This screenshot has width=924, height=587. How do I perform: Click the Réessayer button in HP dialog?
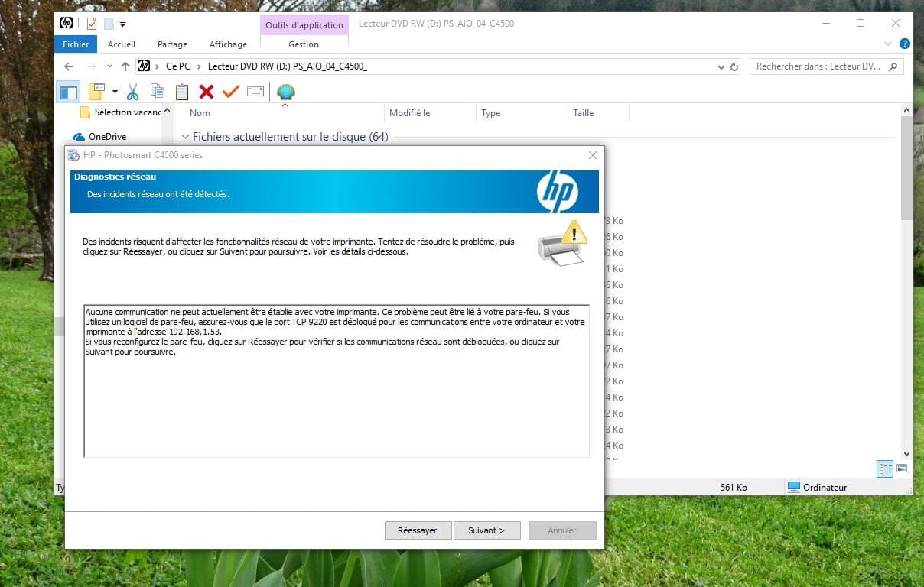click(417, 530)
